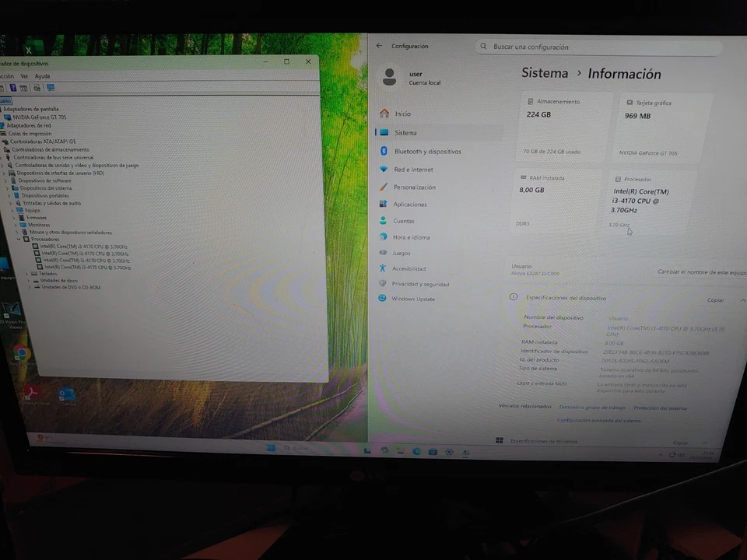Open Configuración avanzada del sistema link
The height and width of the screenshot is (560, 747).
pos(599,421)
